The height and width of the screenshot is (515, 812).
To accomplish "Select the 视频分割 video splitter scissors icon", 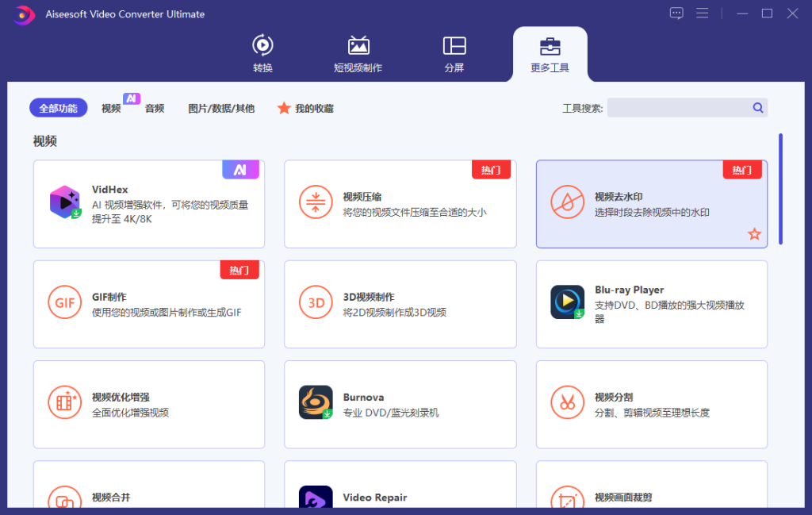I will tap(567, 402).
